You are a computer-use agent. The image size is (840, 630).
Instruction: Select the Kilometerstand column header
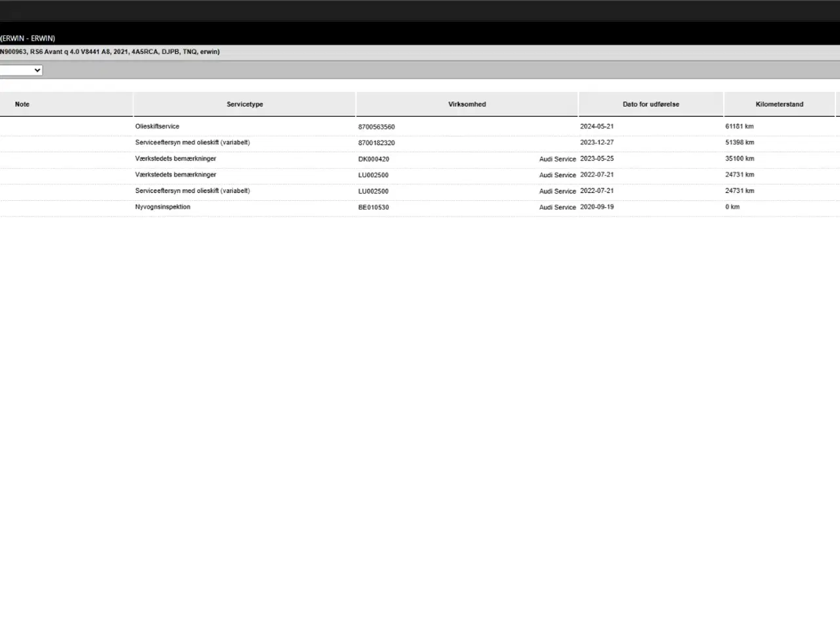pos(780,104)
